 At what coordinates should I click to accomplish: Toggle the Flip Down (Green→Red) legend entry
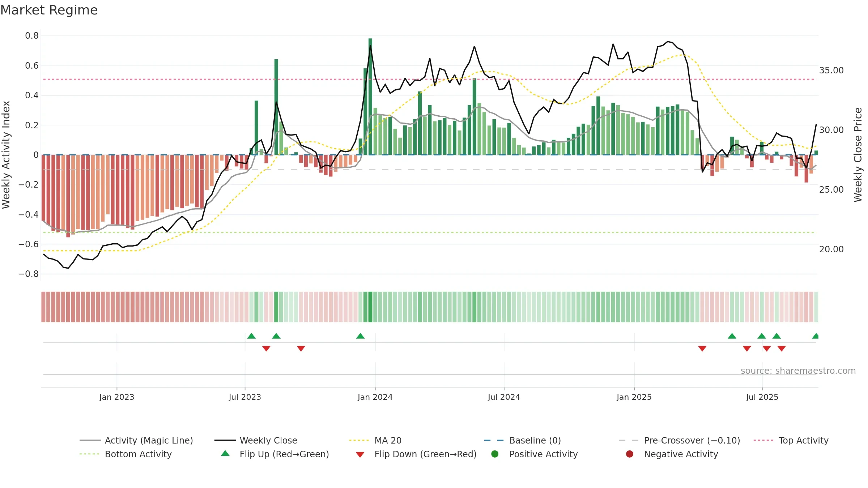(416, 454)
